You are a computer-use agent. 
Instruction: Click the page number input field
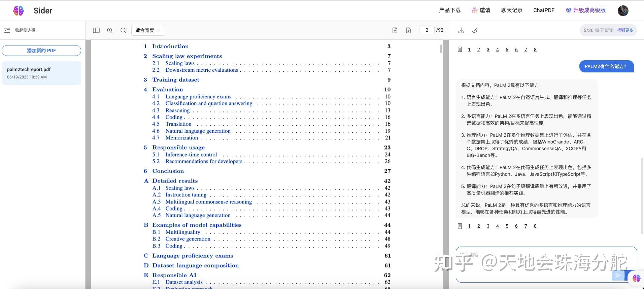(427, 30)
